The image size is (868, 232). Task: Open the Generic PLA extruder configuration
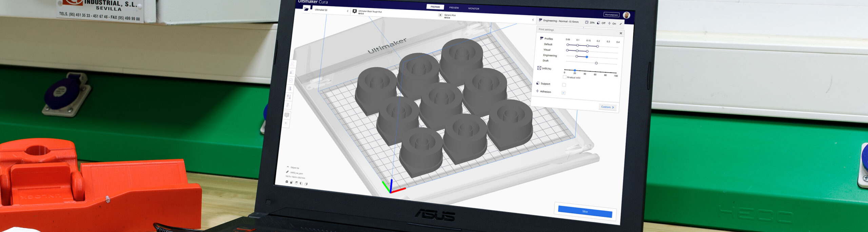pos(450,16)
